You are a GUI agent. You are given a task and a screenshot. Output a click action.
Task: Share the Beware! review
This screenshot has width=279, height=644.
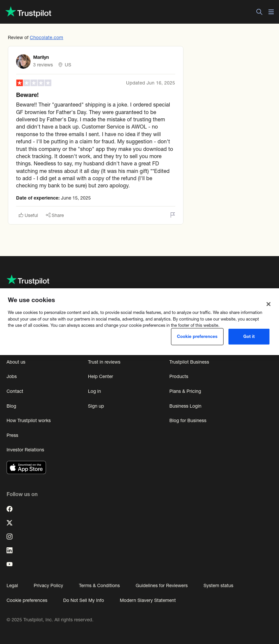point(55,215)
